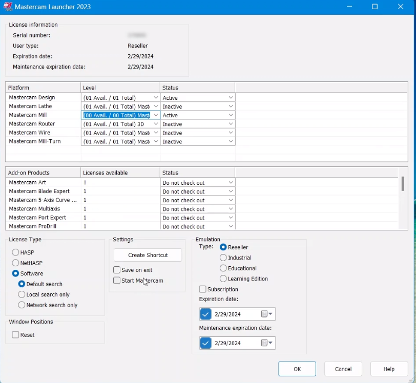The width and height of the screenshot is (416, 384).
Task: Click the Expiration date 2/29/2024 field
Action: point(237,314)
